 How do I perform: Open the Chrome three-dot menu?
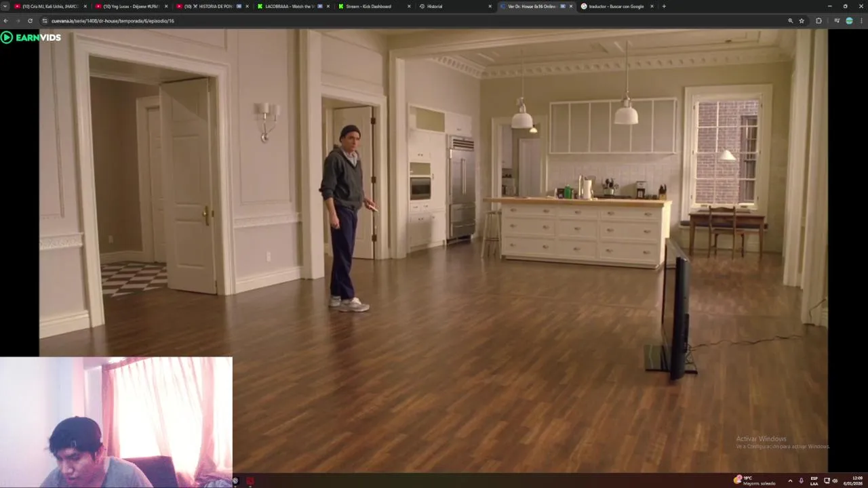(861, 21)
